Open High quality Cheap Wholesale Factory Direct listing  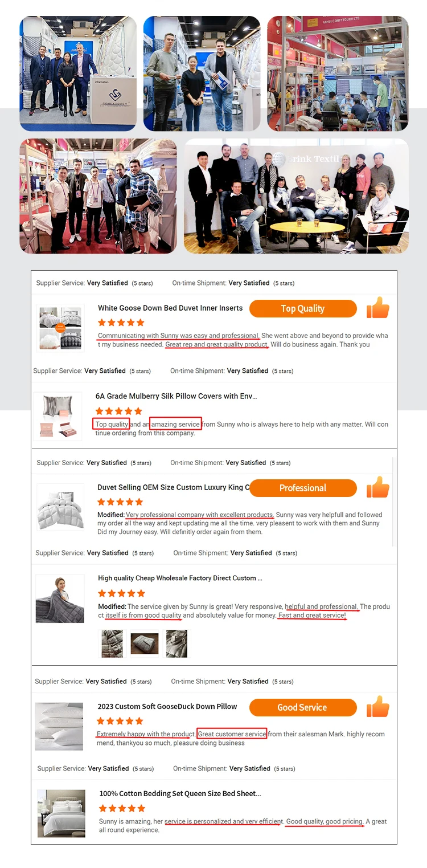[180, 578]
